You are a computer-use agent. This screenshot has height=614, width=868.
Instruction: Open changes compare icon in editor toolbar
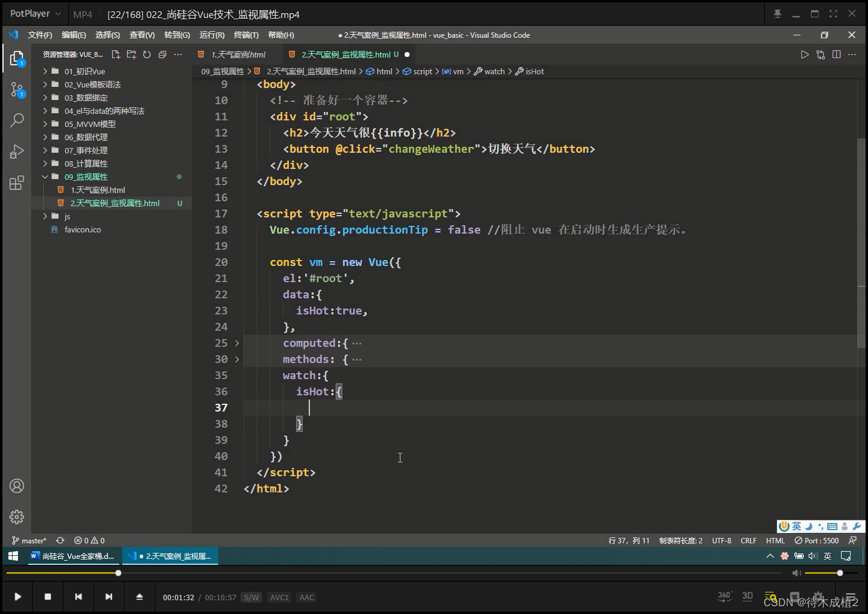pos(821,55)
